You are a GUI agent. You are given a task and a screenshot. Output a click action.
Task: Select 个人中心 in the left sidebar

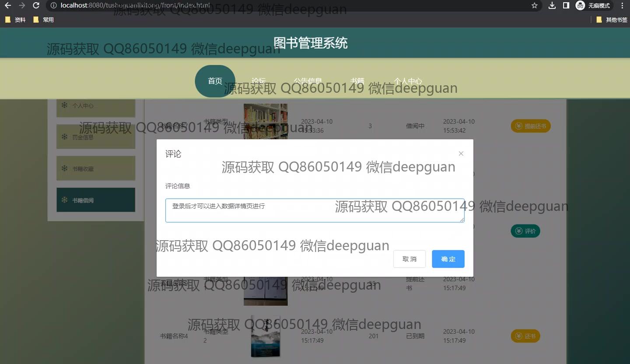(96, 105)
